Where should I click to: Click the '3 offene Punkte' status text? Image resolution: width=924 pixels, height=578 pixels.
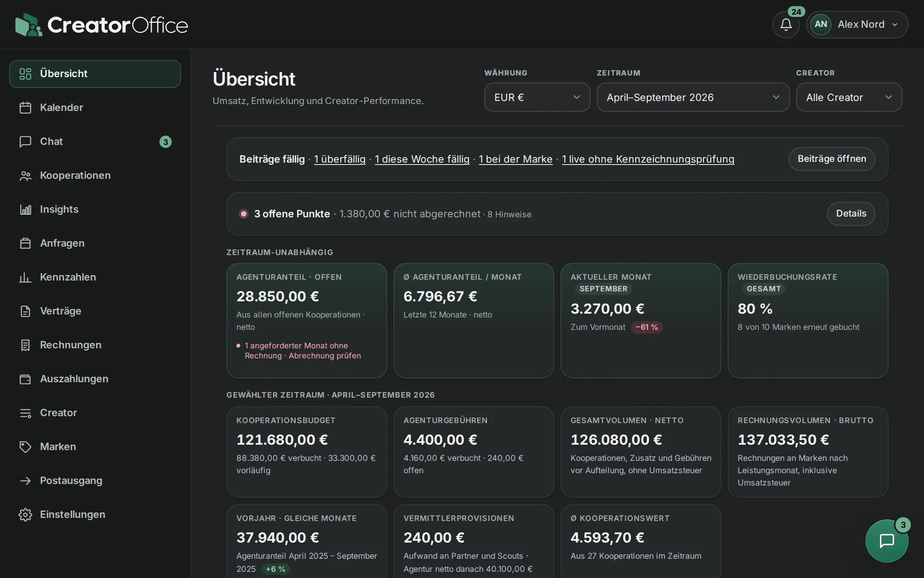coord(292,214)
